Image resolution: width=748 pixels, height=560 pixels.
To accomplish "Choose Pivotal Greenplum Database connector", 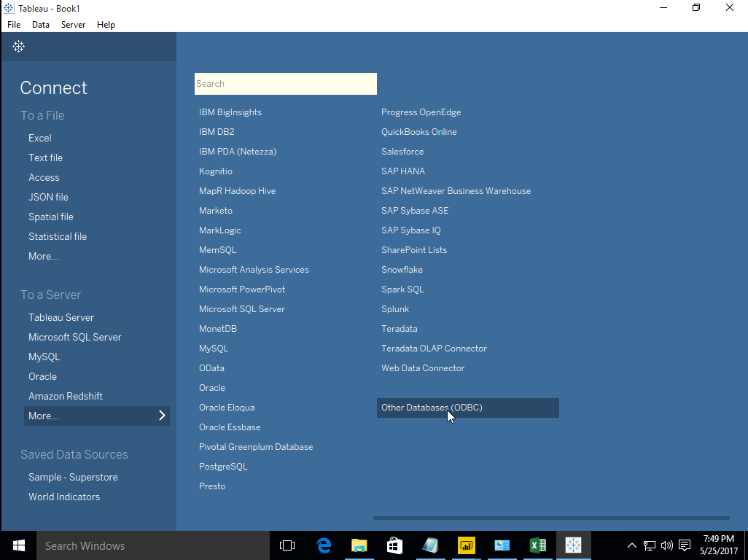I will click(x=256, y=447).
